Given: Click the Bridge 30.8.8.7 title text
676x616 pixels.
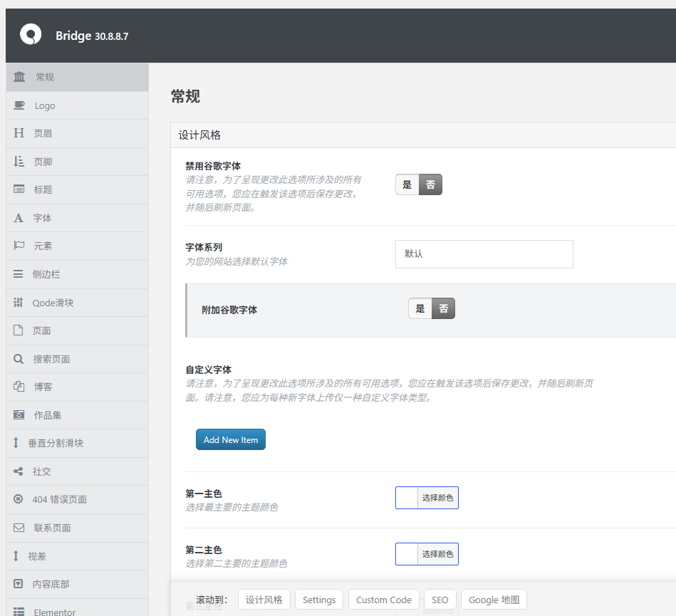Looking at the screenshot, I should (x=92, y=36).
